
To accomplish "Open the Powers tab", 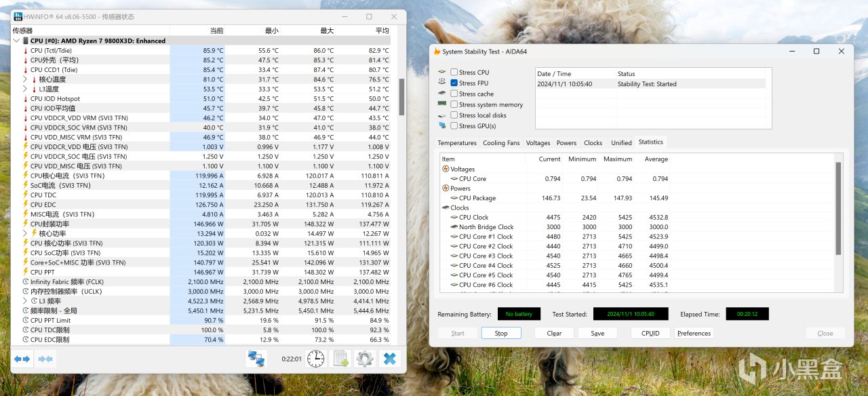I will (566, 143).
